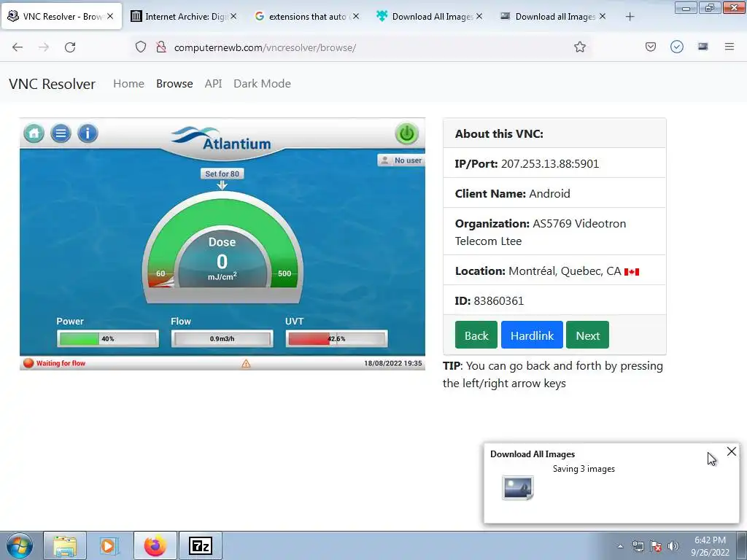Viewport: 747px width, 560px height.
Task: Click Firefox icon in taskbar
Action: [155, 545]
